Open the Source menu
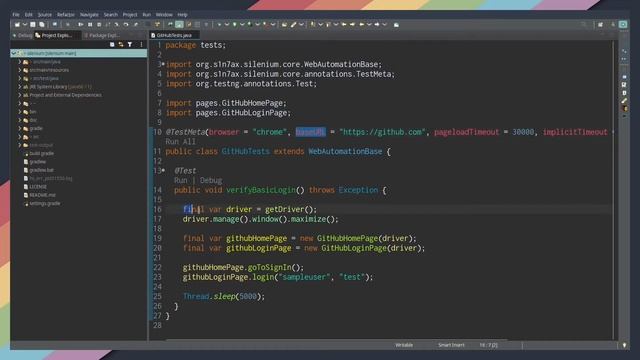Screen dimensions: 640x360 (x=44, y=14)
